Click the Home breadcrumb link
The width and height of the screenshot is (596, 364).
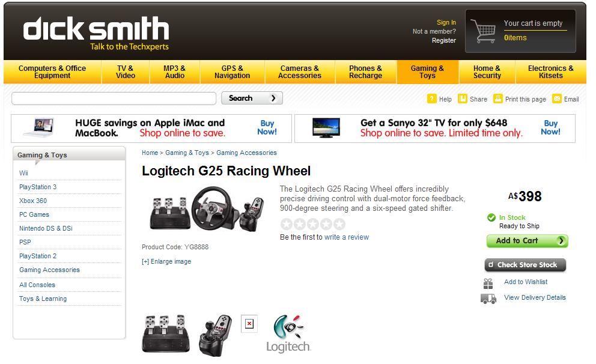click(x=150, y=153)
